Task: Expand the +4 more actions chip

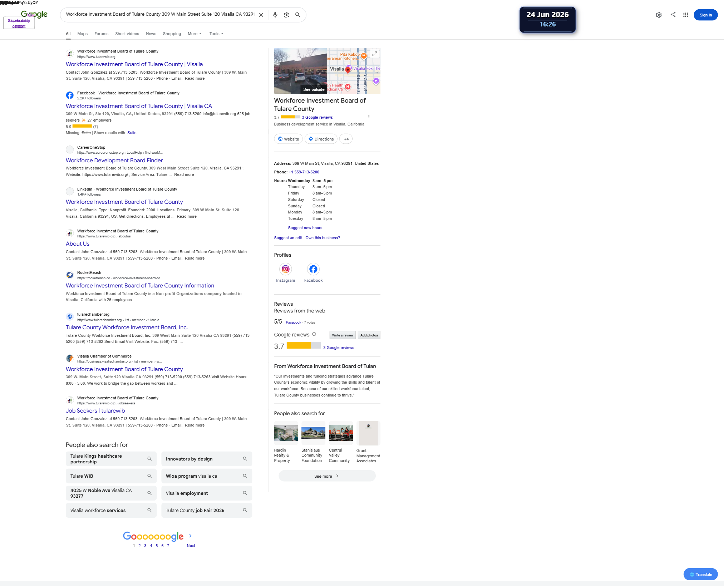Action: click(346, 139)
